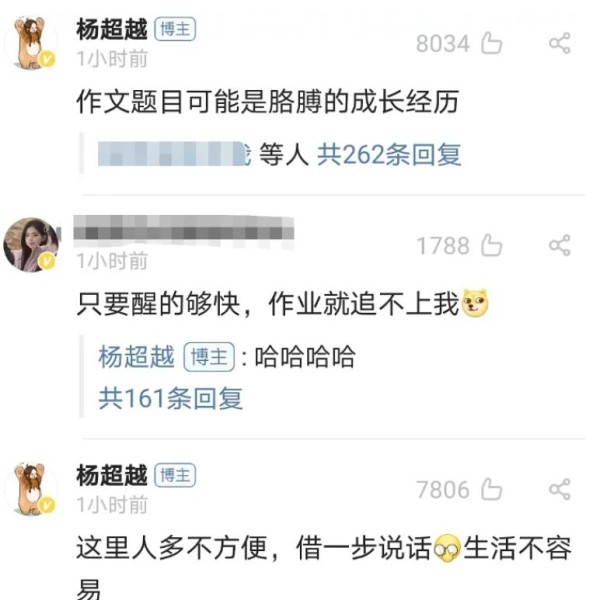
Task: Open 杨超越 avatar on first comment
Action: (x=33, y=43)
